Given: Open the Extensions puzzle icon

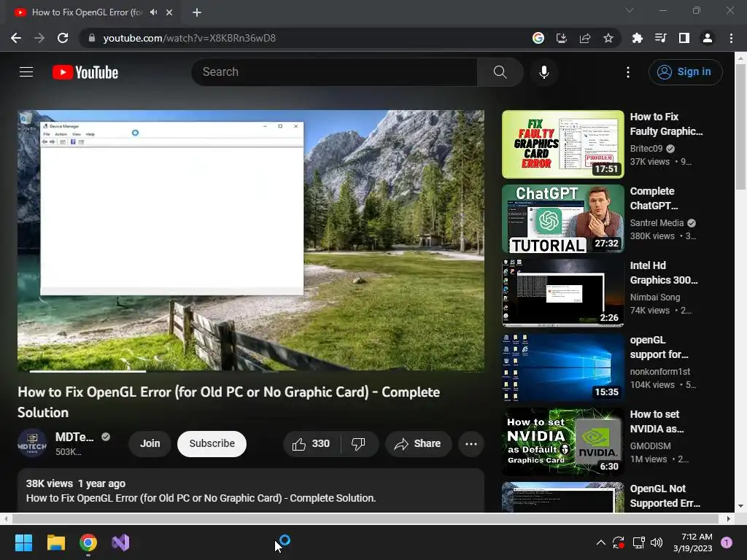Looking at the screenshot, I should click(x=637, y=38).
